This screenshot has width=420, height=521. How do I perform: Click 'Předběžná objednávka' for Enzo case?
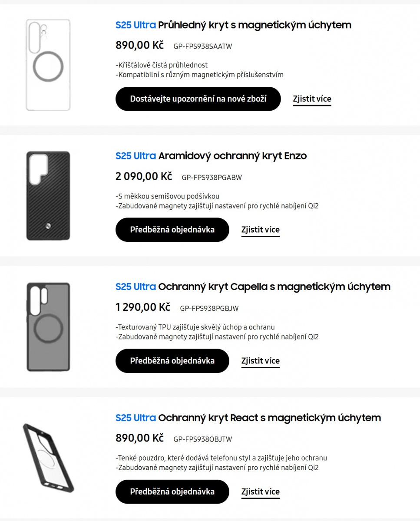pyautogui.click(x=172, y=230)
